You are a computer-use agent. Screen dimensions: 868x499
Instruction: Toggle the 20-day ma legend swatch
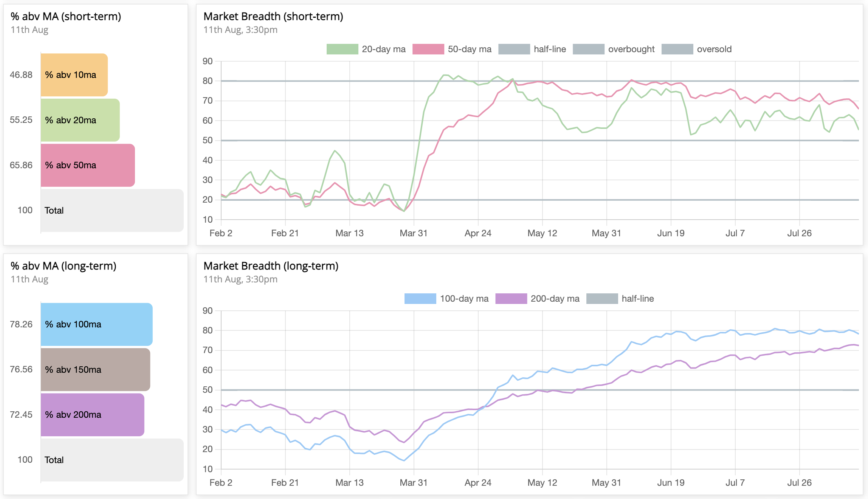pos(342,49)
